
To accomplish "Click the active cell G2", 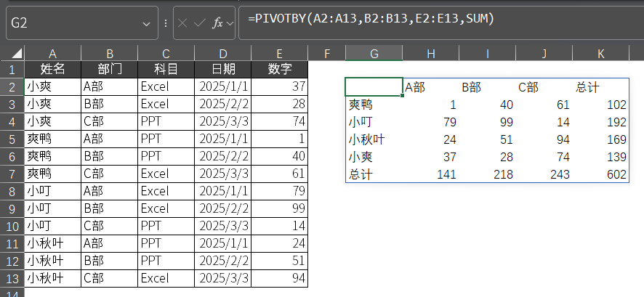I will pos(374,86).
